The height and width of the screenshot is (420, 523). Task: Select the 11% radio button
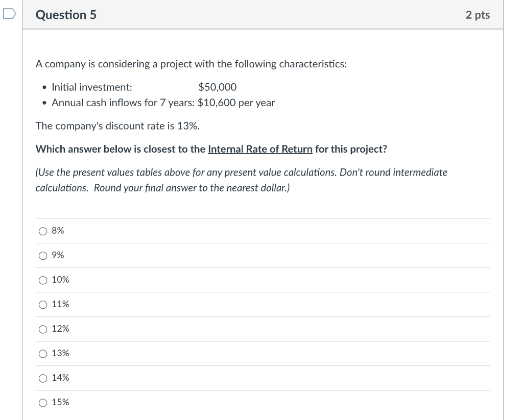[x=43, y=305]
